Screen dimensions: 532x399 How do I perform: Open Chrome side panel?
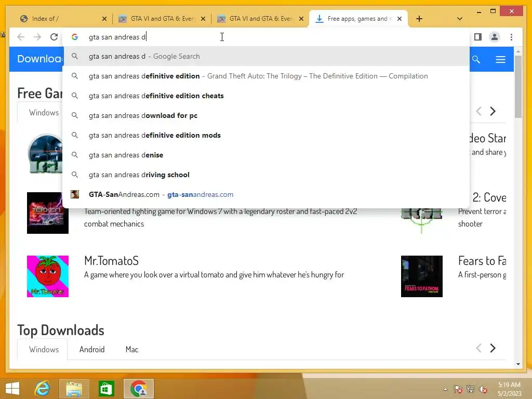tap(478, 37)
